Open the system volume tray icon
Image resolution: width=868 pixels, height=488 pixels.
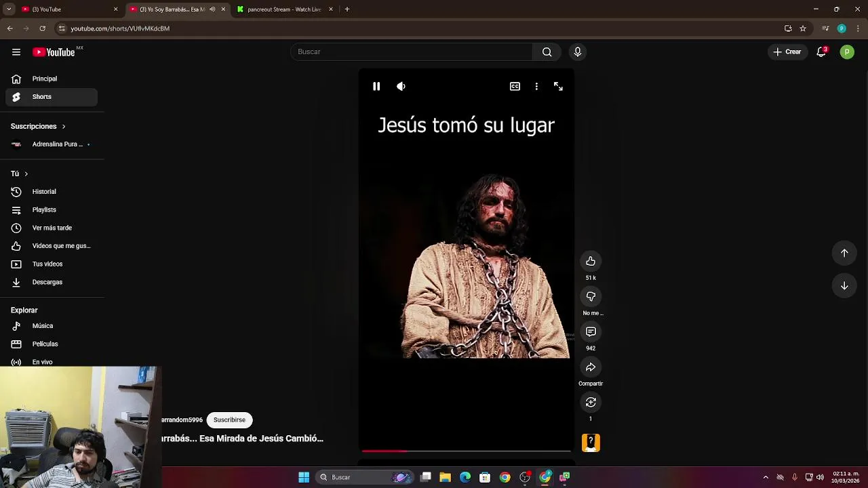820,477
